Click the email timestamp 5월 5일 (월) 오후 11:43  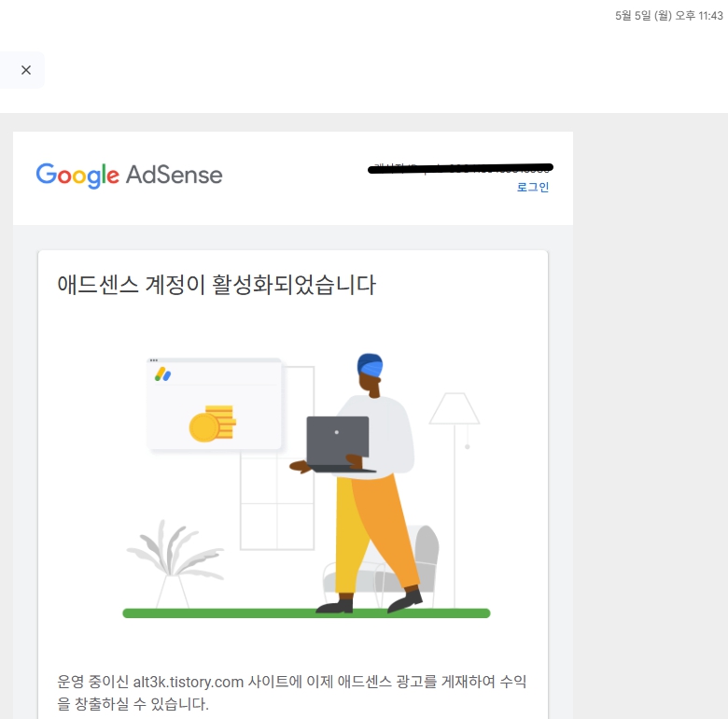click(x=668, y=16)
